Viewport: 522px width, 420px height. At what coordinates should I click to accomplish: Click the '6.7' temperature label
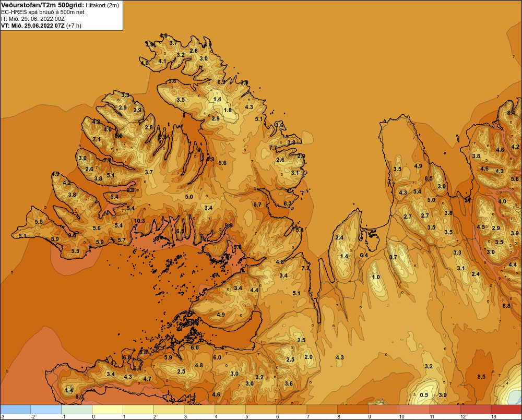coord(257,205)
